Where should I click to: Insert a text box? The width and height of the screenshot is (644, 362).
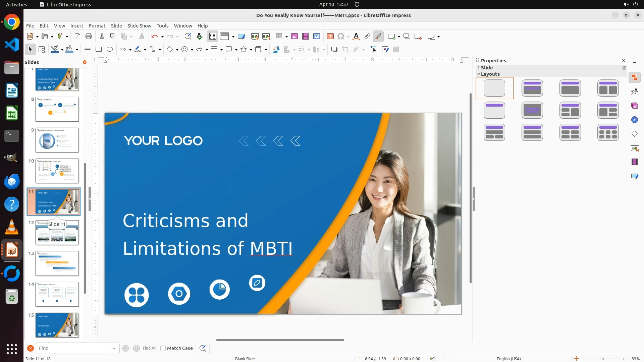click(330, 37)
